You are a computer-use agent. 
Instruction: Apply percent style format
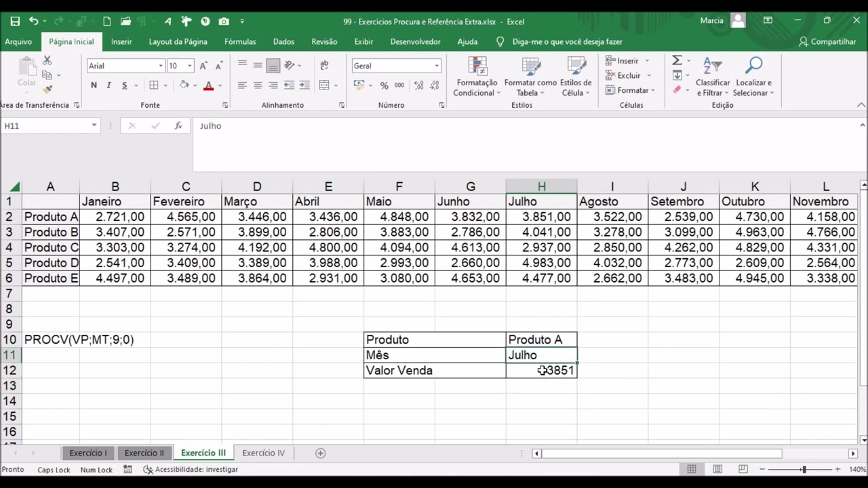point(384,85)
